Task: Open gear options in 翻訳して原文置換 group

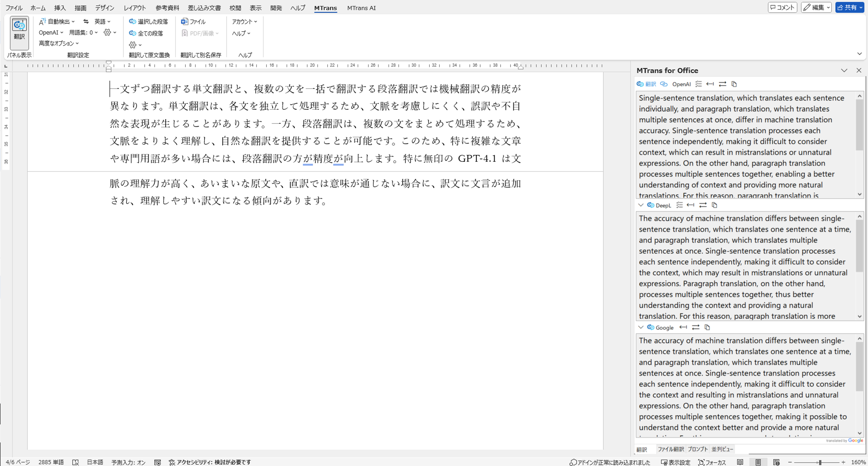Action: tap(135, 45)
